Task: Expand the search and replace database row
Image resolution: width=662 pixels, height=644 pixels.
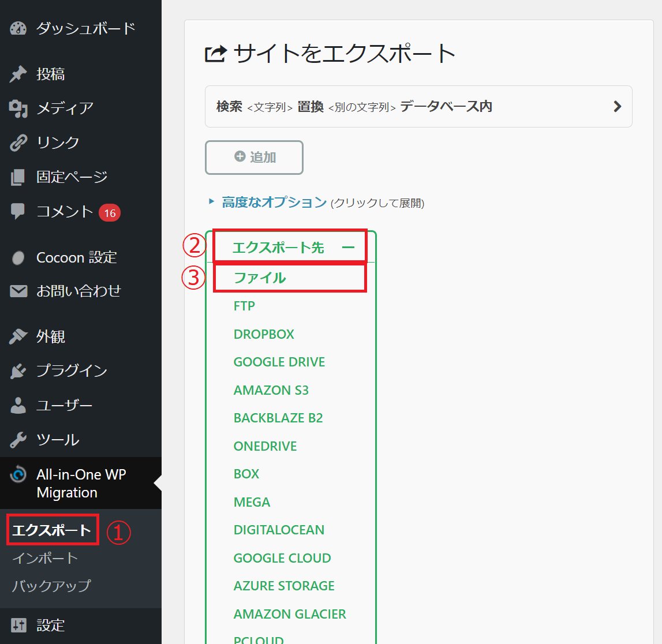Action: point(418,106)
